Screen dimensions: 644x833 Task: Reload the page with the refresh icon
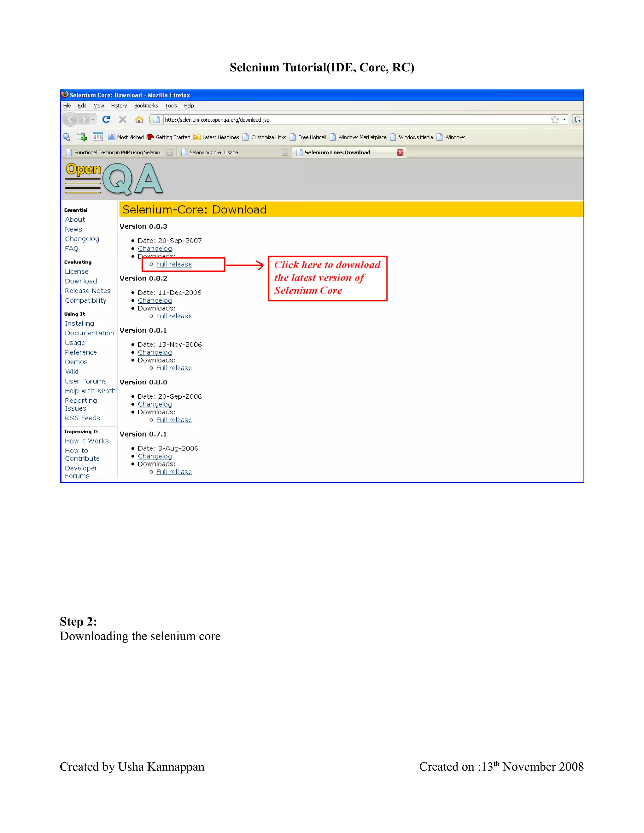[107, 120]
